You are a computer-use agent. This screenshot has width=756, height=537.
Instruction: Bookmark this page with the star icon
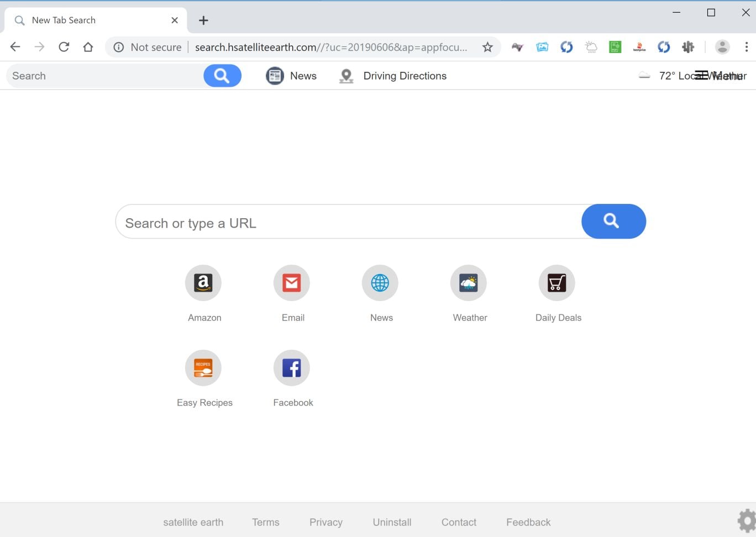coord(487,47)
